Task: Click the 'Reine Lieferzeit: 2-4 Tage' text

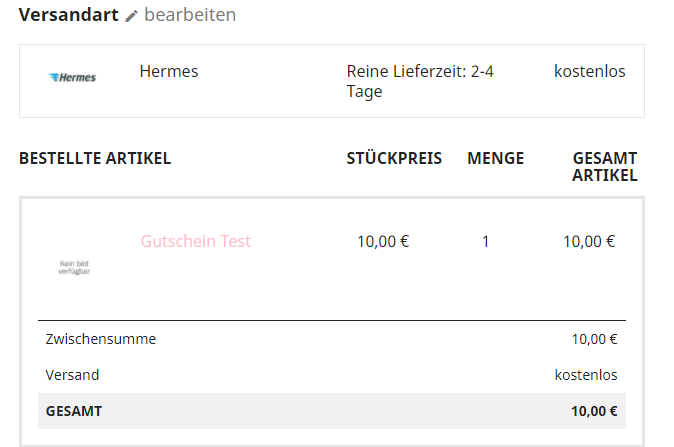Action: (420, 81)
